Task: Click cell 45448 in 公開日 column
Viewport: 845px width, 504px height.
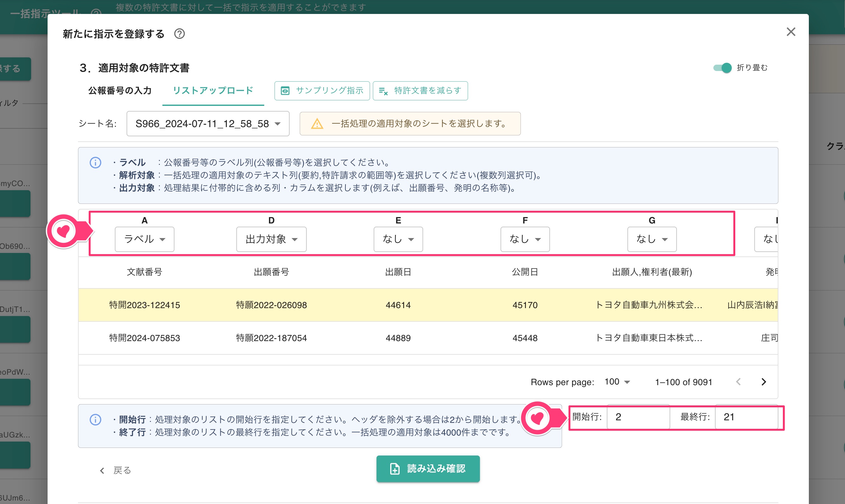Action: click(525, 338)
